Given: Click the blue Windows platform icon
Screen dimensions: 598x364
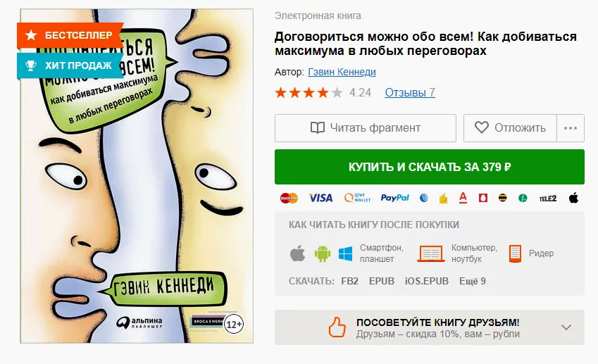Looking at the screenshot, I should click(346, 253).
